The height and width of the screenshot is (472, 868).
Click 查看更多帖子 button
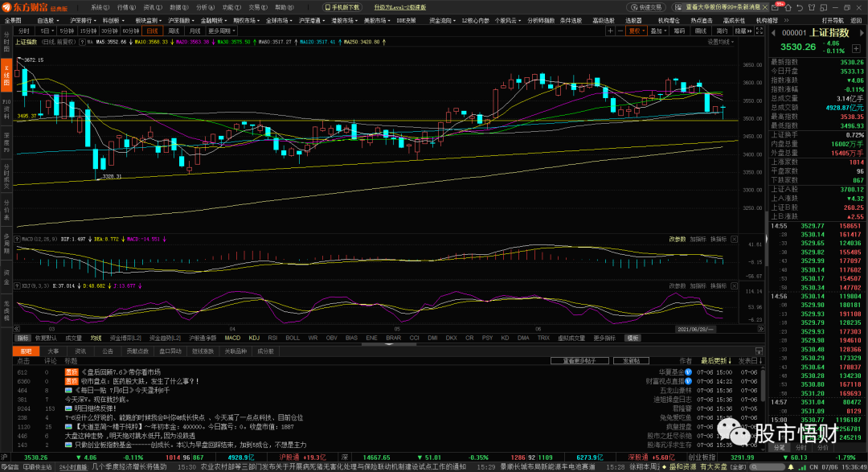(x=579, y=361)
